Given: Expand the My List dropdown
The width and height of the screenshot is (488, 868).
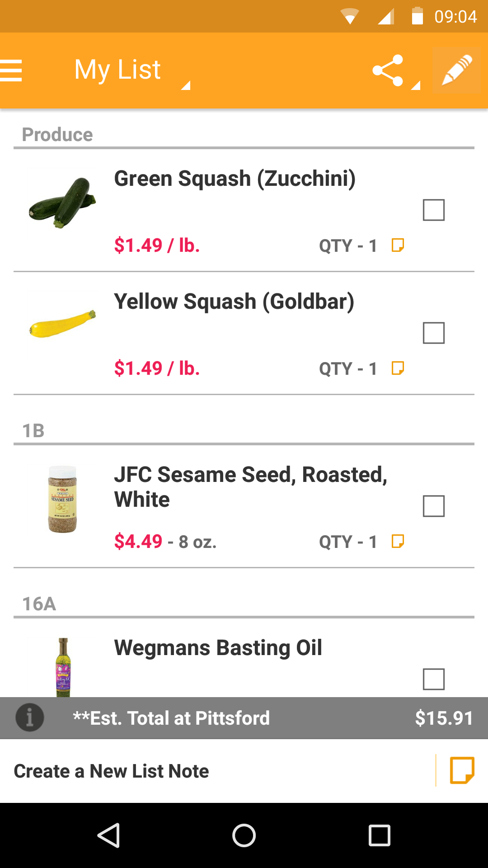Looking at the screenshot, I should 131,71.
